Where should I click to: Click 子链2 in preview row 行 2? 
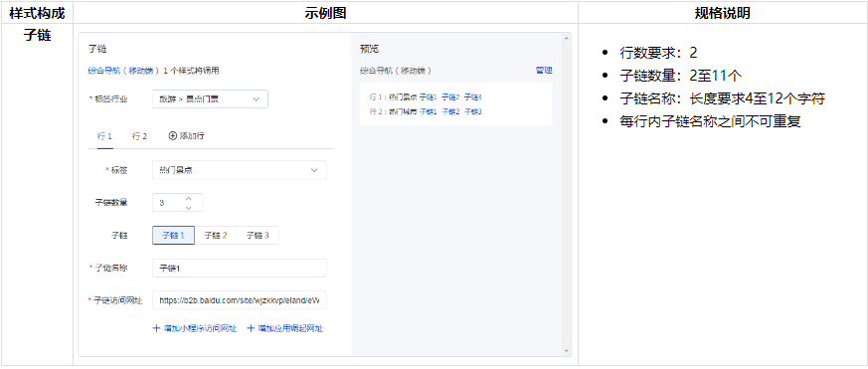click(x=450, y=111)
